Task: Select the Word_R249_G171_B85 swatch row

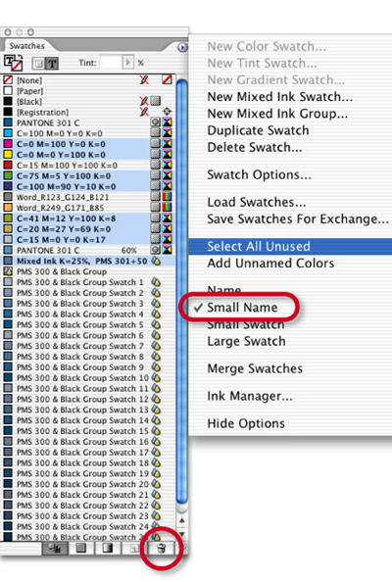Action: click(x=88, y=207)
